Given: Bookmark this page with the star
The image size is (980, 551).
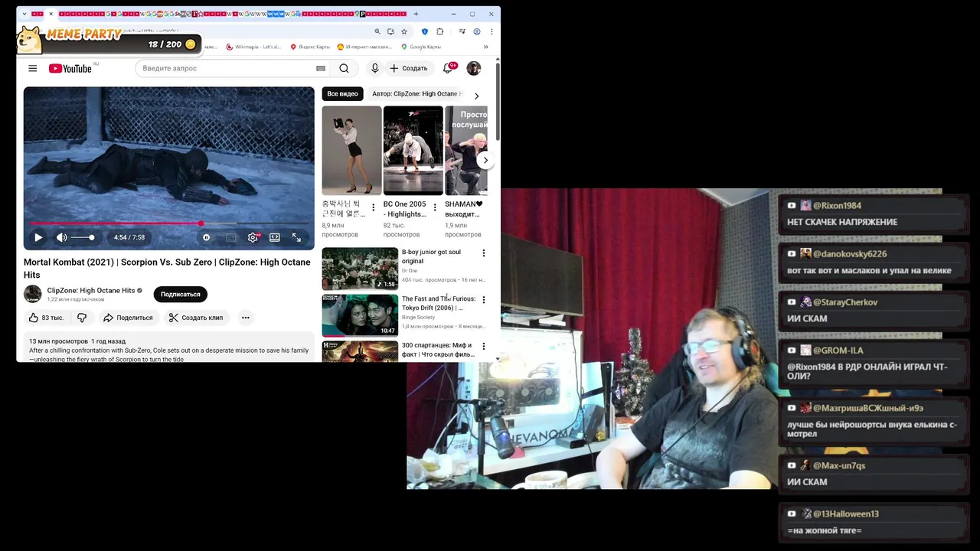Looking at the screenshot, I should tap(404, 31).
